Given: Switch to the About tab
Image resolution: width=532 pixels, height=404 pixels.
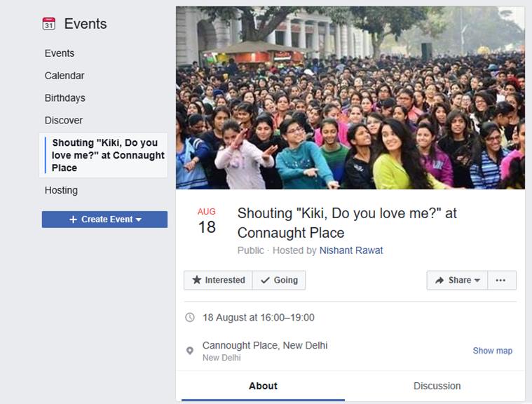Looking at the screenshot, I should point(263,386).
